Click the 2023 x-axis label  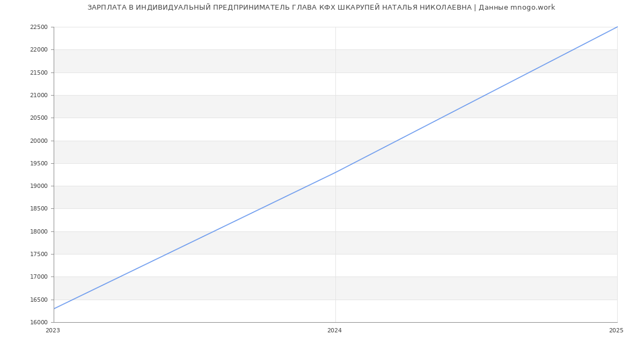click(x=53, y=331)
